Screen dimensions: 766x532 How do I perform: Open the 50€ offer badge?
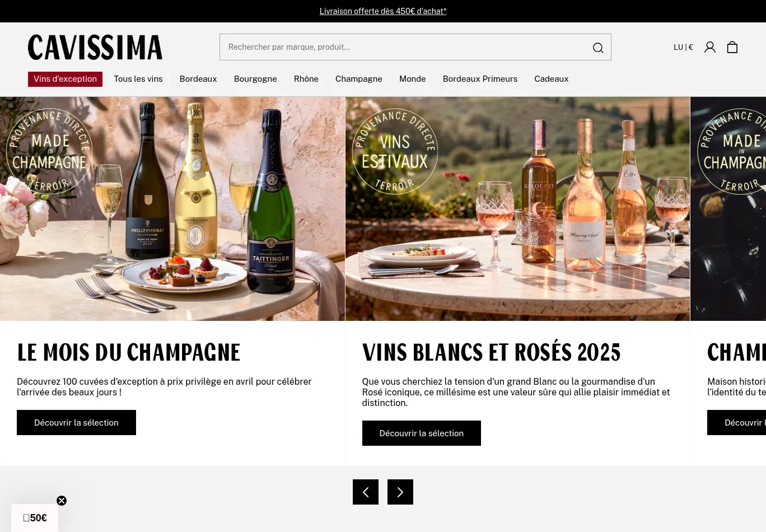pos(35,518)
